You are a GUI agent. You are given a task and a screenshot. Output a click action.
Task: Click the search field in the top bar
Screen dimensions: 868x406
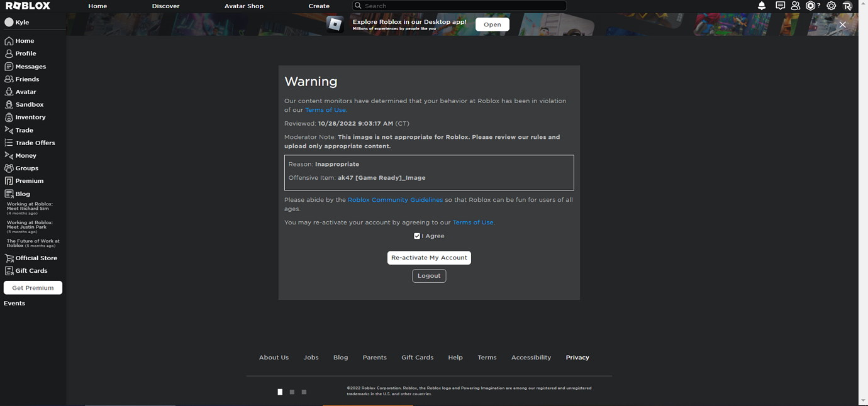tap(459, 6)
